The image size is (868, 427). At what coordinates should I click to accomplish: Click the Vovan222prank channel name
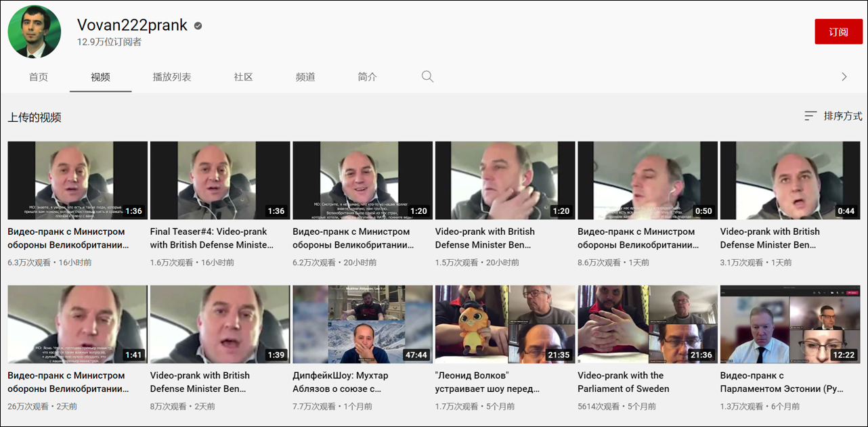pyautogui.click(x=132, y=25)
